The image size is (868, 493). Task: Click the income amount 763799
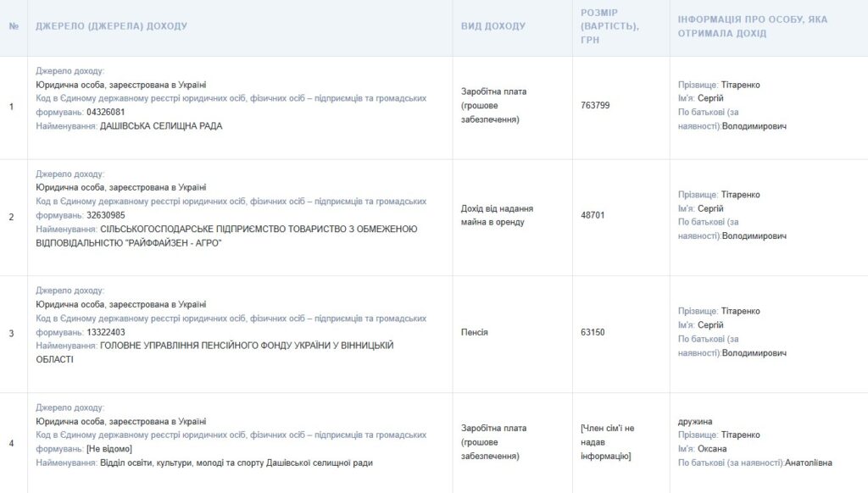[595, 106]
